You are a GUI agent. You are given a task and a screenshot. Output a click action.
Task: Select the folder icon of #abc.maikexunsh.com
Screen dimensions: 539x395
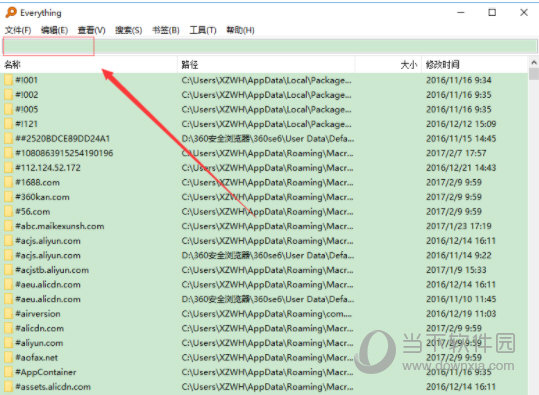(9, 226)
